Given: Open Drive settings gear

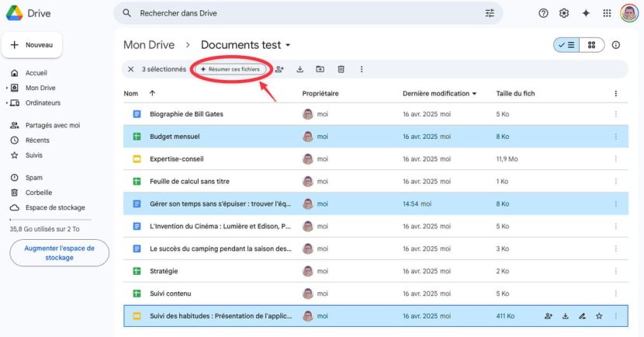Looking at the screenshot, I should point(564,13).
